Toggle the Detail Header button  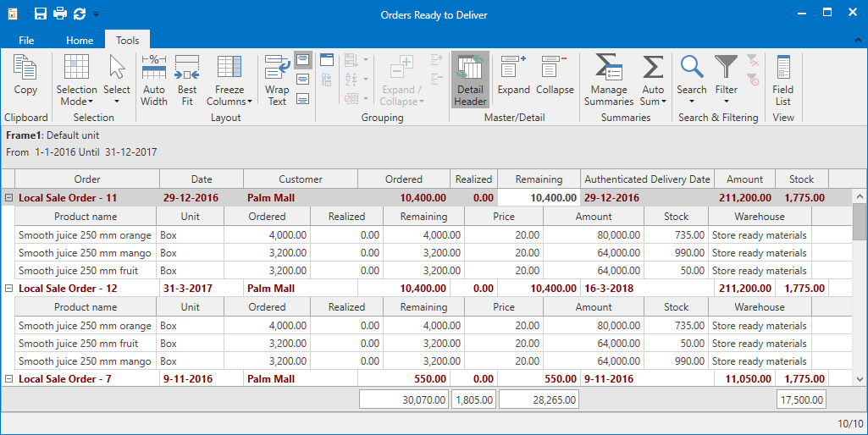tap(470, 80)
